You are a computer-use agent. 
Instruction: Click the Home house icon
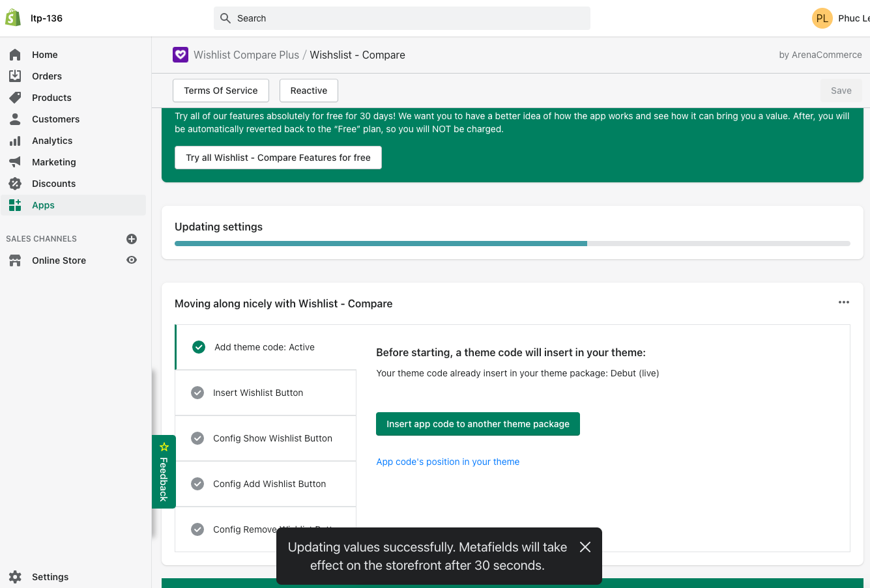tap(15, 55)
